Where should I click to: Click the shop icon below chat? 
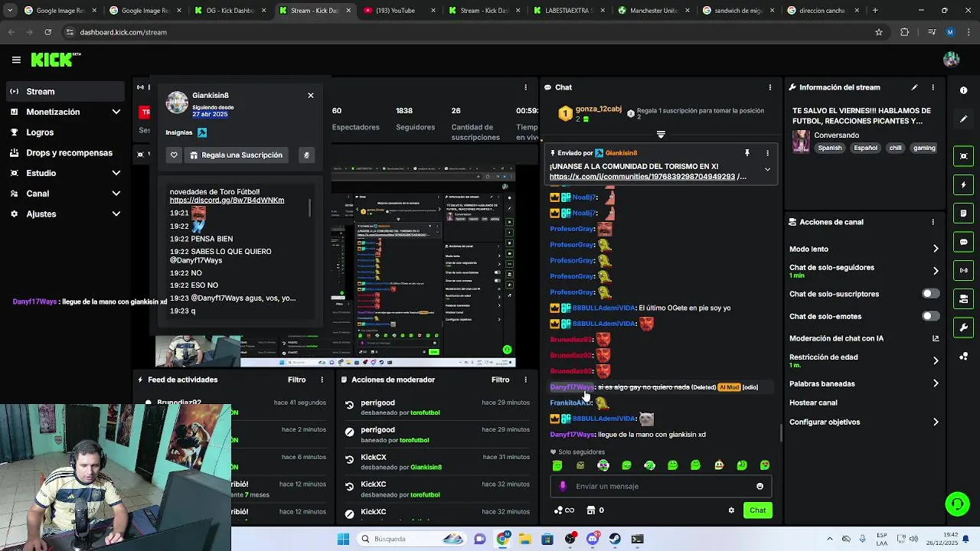[x=590, y=510]
